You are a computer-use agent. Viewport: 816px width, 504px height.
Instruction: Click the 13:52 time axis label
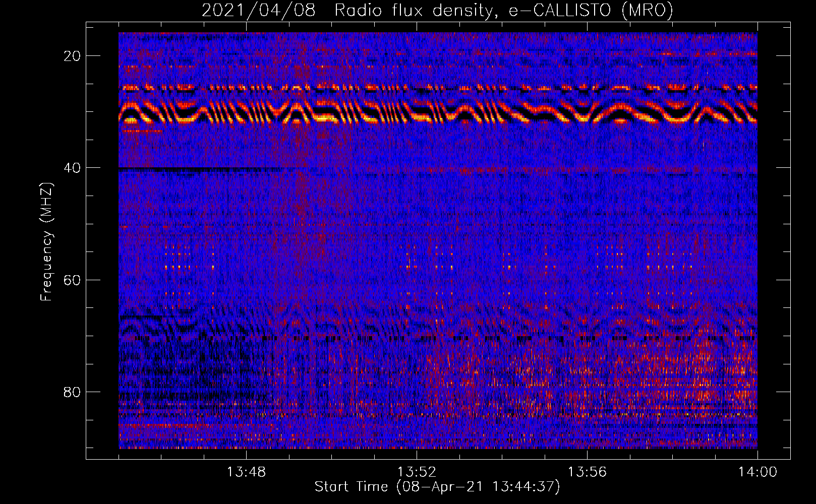click(417, 472)
